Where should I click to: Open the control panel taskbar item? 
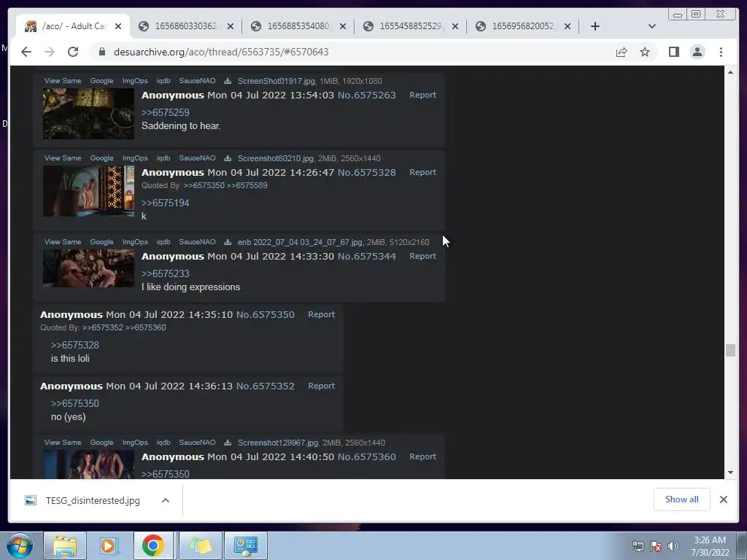[x=246, y=545]
